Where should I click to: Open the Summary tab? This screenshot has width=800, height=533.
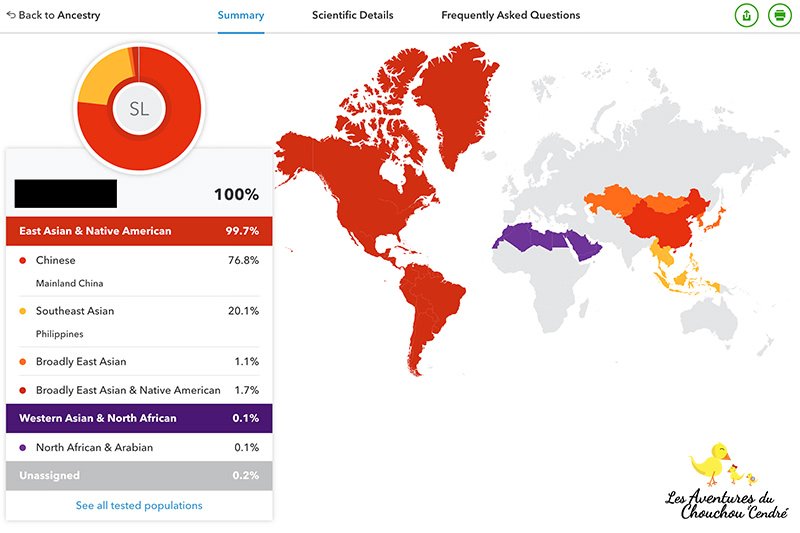[241, 15]
